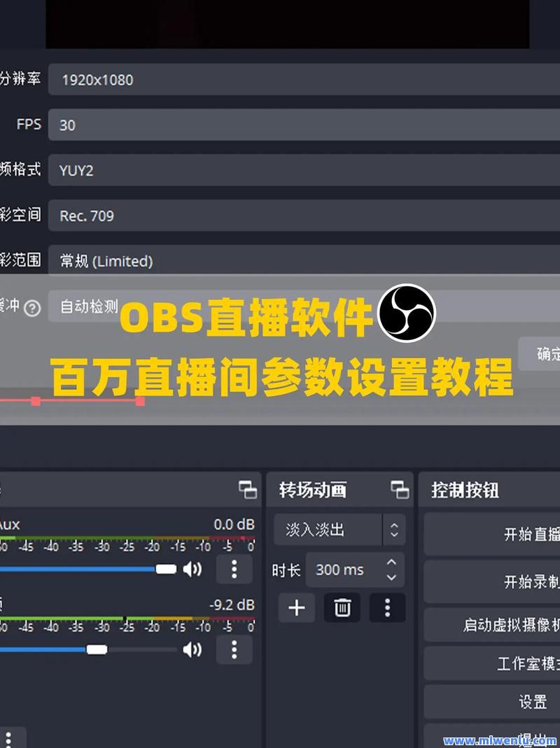Click the 开始录制 start recording button

pyautogui.click(x=492, y=581)
